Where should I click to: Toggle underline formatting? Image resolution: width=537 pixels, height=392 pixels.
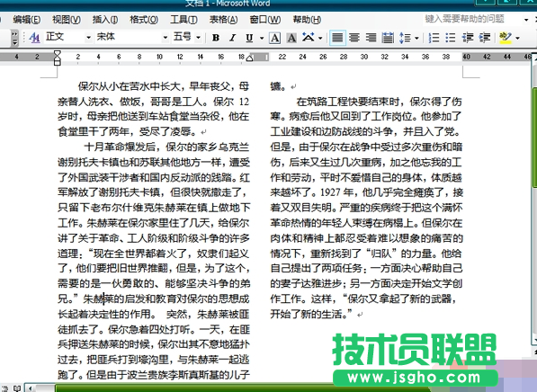249,38
